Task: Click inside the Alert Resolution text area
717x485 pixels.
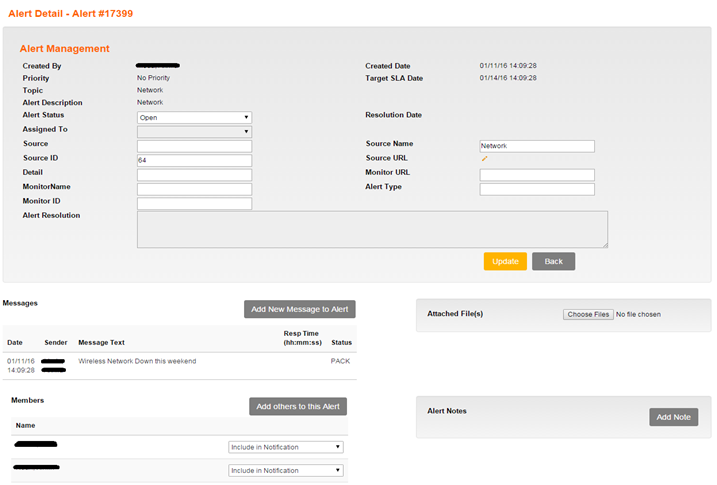Action: point(372,229)
